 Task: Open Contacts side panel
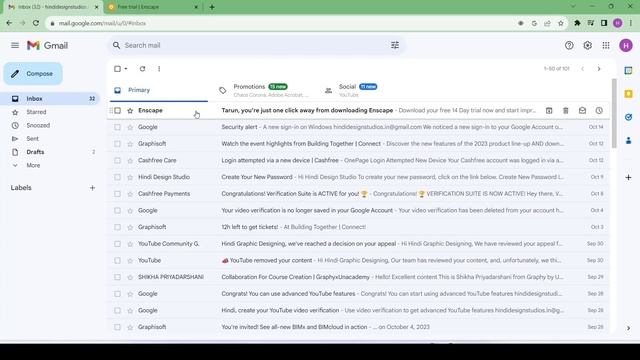[x=629, y=141]
